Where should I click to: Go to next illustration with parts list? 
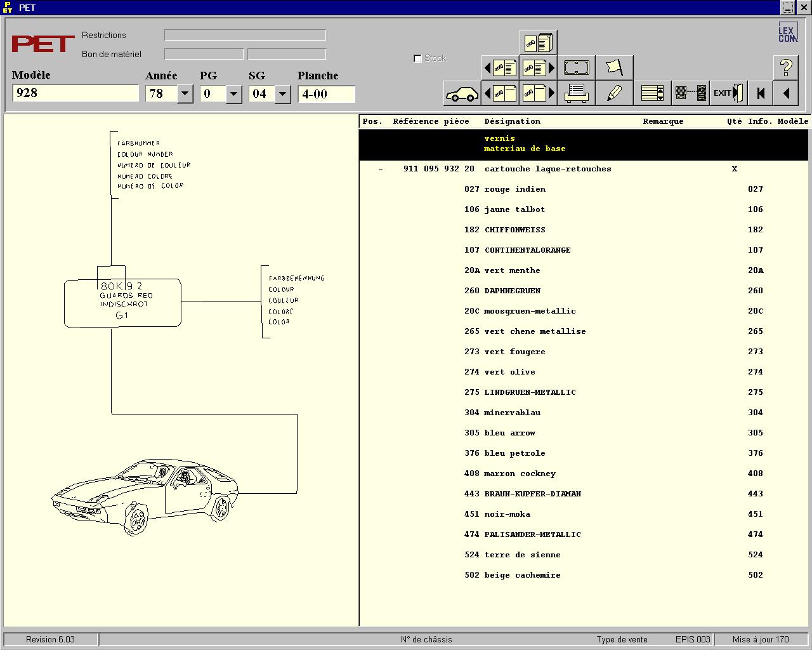click(538, 67)
